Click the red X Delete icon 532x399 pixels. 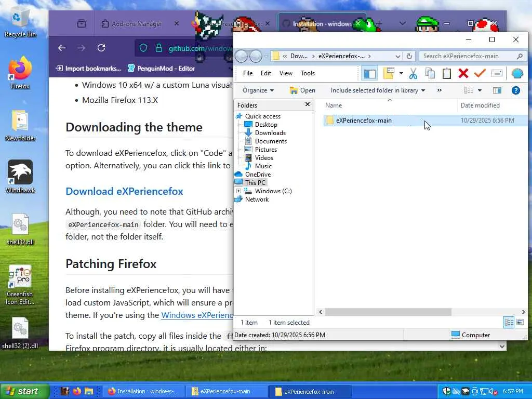coord(463,73)
